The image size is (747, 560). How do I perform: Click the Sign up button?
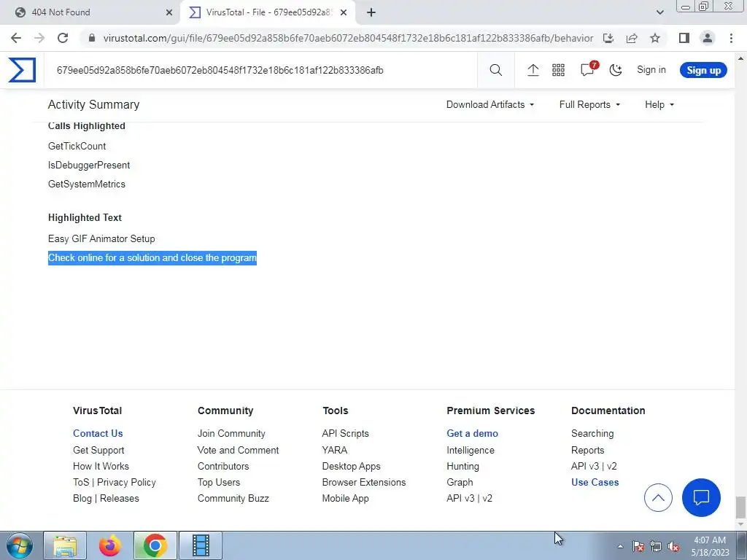[703, 70]
